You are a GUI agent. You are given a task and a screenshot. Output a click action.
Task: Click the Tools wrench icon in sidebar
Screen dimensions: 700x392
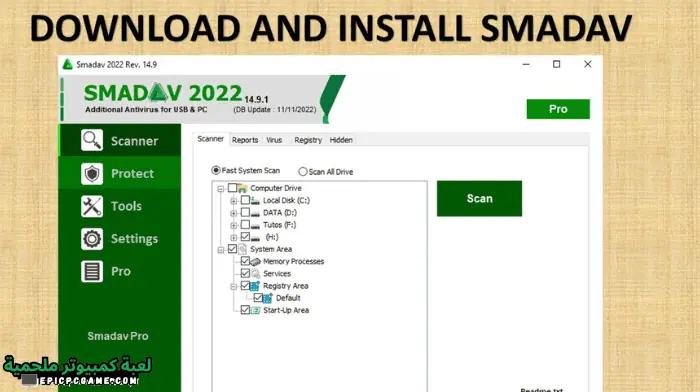click(x=92, y=206)
